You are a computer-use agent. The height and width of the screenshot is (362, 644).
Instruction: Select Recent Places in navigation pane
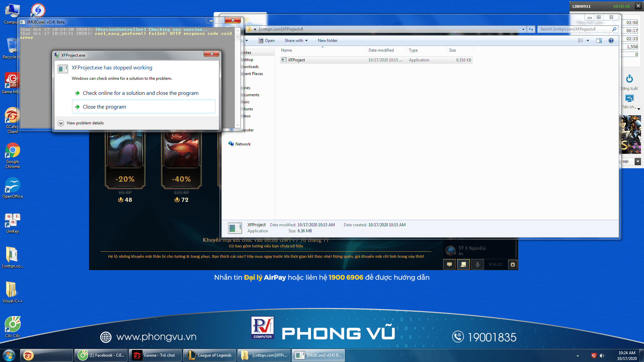point(253,74)
